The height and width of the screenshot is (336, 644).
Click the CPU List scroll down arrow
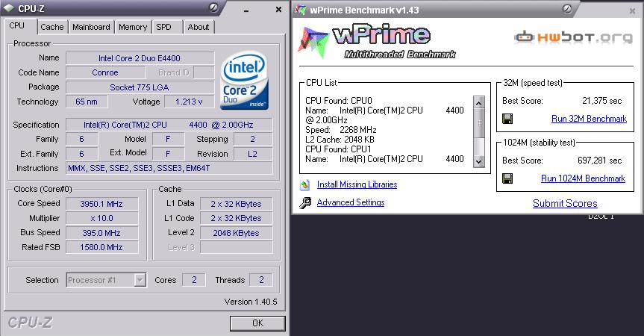coord(479,161)
